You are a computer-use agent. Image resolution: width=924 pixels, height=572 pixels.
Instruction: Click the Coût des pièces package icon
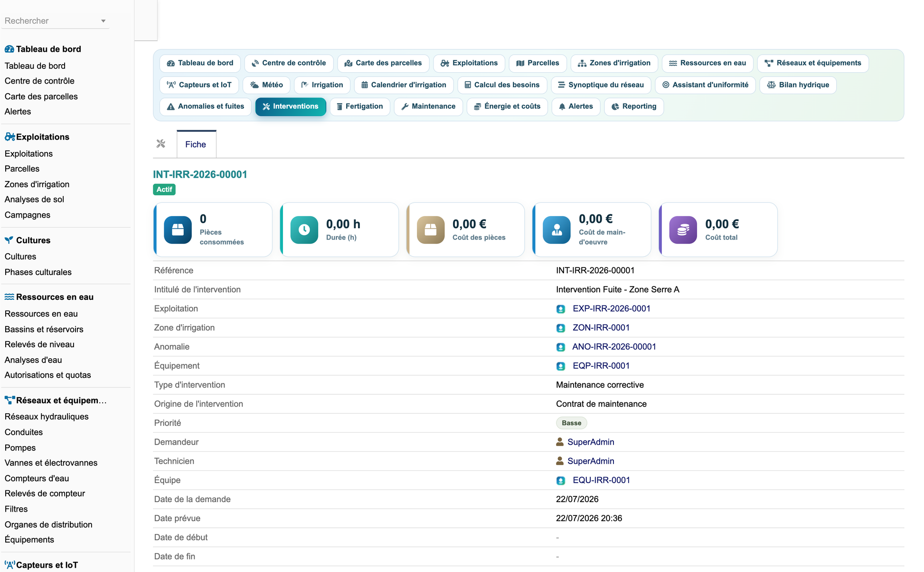click(x=430, y=230)
